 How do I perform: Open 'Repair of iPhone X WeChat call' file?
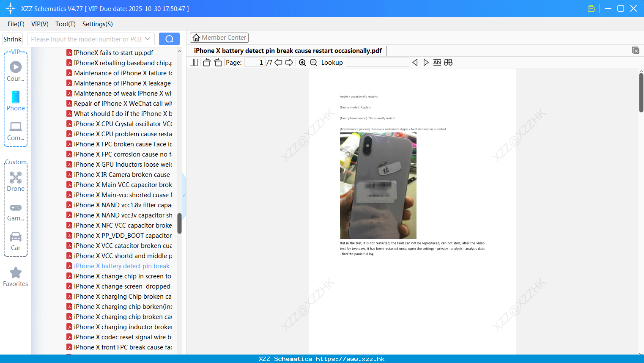coord(119,104)
